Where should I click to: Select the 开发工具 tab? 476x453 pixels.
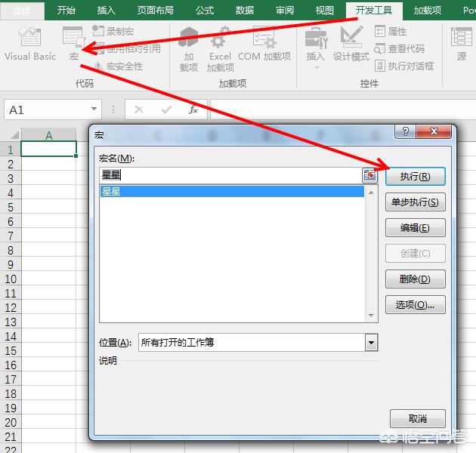click(374, 11)
